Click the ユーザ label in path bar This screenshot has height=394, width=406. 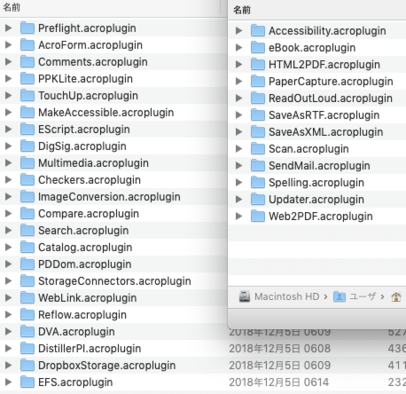click(x=363, y=296)
